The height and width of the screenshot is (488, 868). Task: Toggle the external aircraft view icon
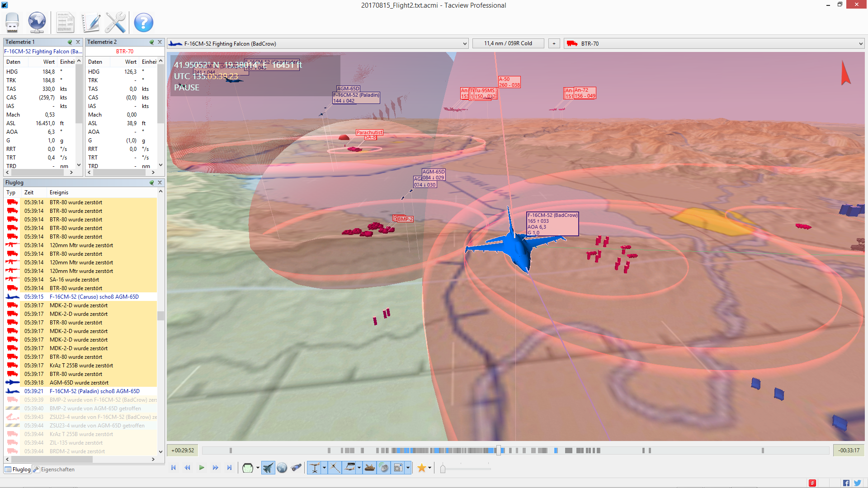[x=268, y=468]
